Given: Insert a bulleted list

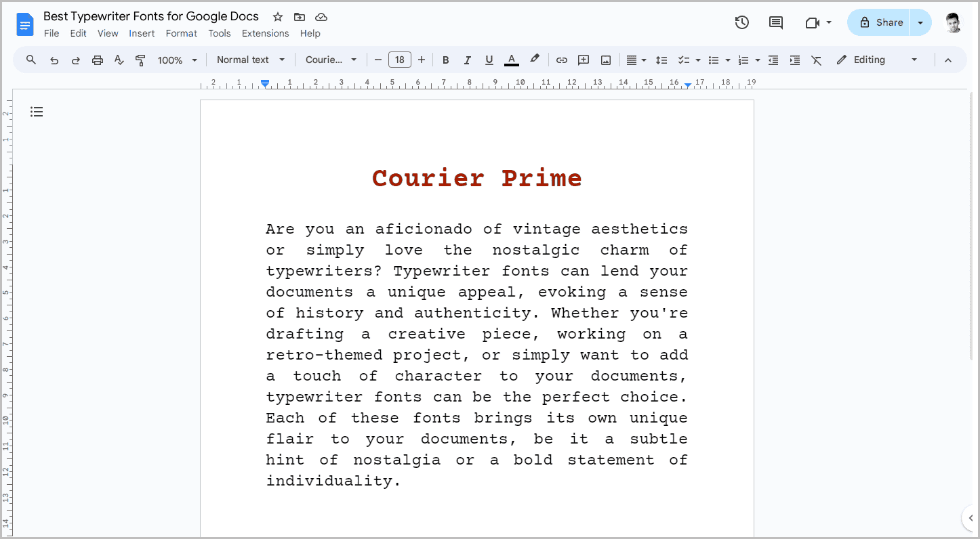Looking at the screenshot, I should 714,60.
